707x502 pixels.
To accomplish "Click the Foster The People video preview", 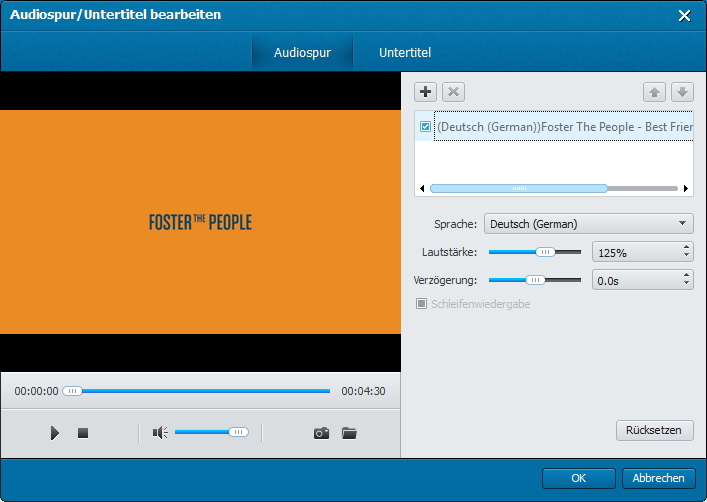I will (x=200, y=222).
